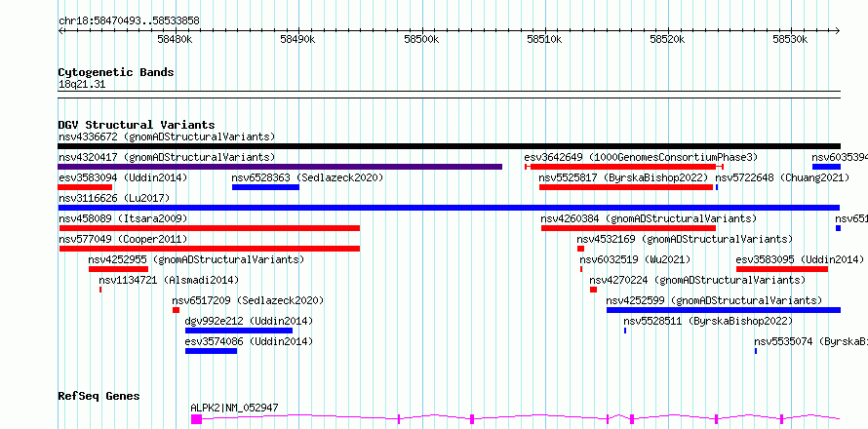Select the nsv4320417 purple variant bar
This screenshot has height=429, width=868.
coord(280,167)
